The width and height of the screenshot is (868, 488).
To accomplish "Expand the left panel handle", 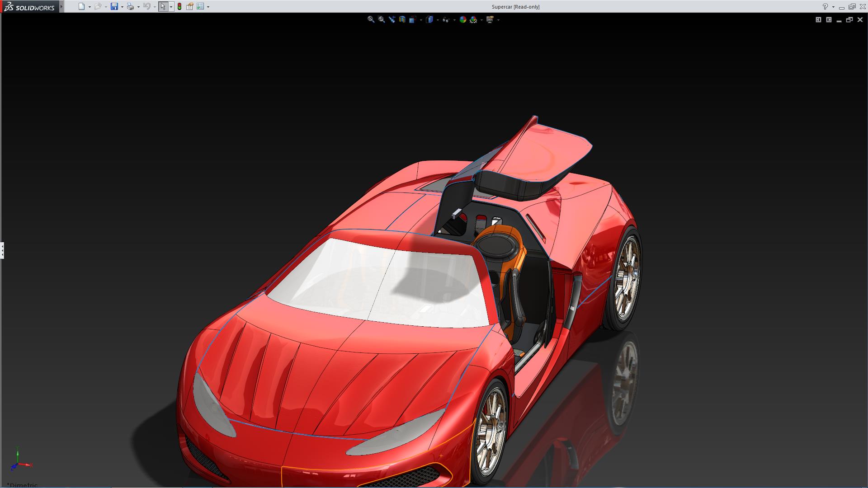I will point(2,250).
